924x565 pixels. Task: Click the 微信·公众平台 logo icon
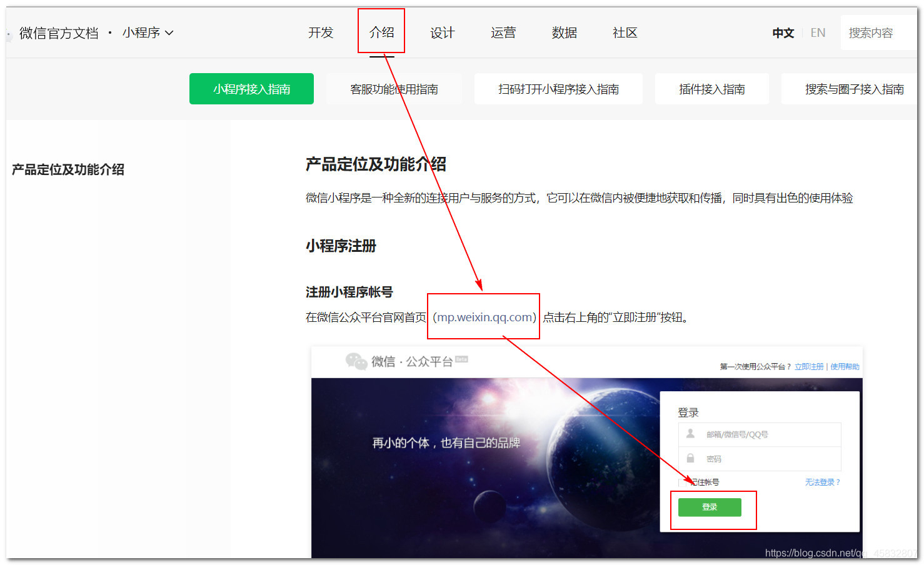point(356,361)
